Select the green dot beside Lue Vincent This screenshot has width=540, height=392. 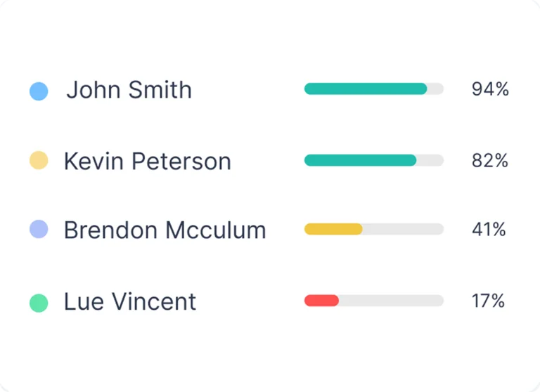tap(39, 303)
